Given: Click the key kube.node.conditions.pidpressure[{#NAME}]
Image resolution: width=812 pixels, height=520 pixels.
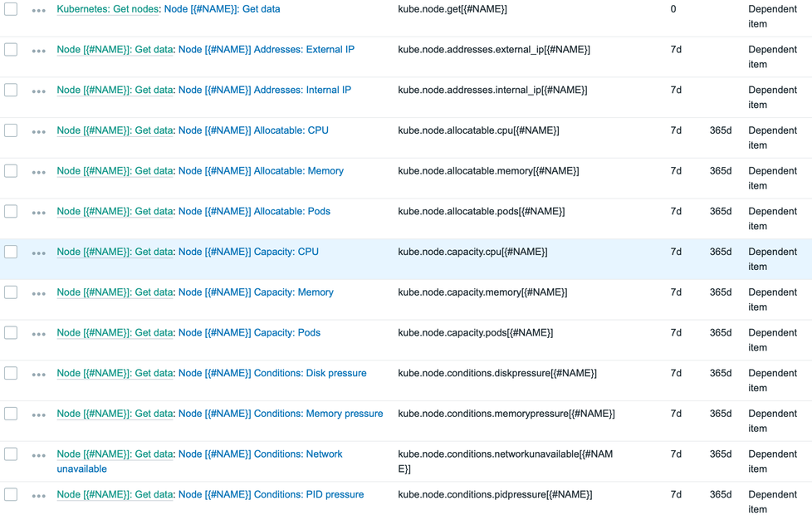Looking at the screenshot, I should tap(495, 494).
